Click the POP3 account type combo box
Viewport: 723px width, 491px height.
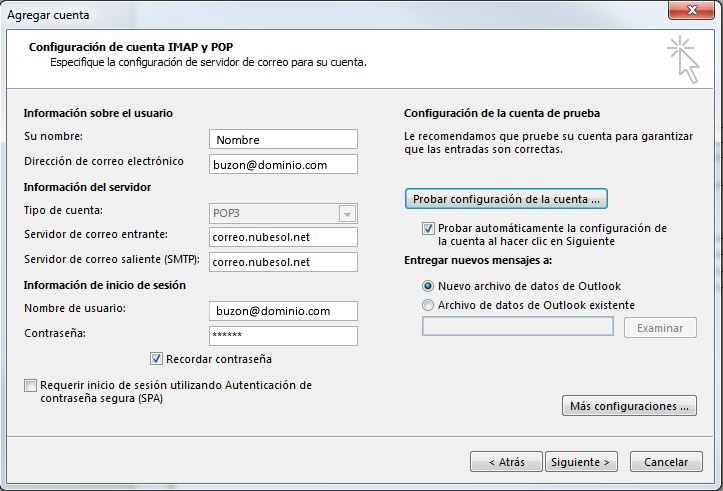pyautogui.click(x=283, y=213)
